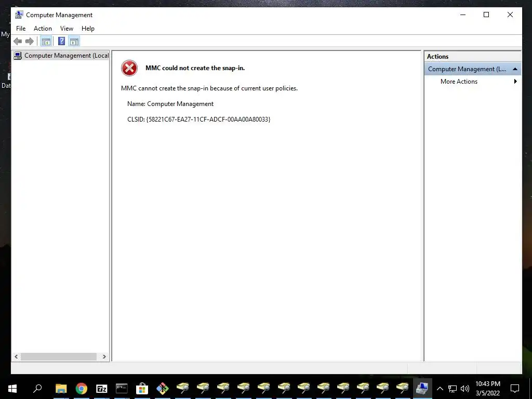
Task: Click the volume speaker icon in tray
Action: point(465,389)
